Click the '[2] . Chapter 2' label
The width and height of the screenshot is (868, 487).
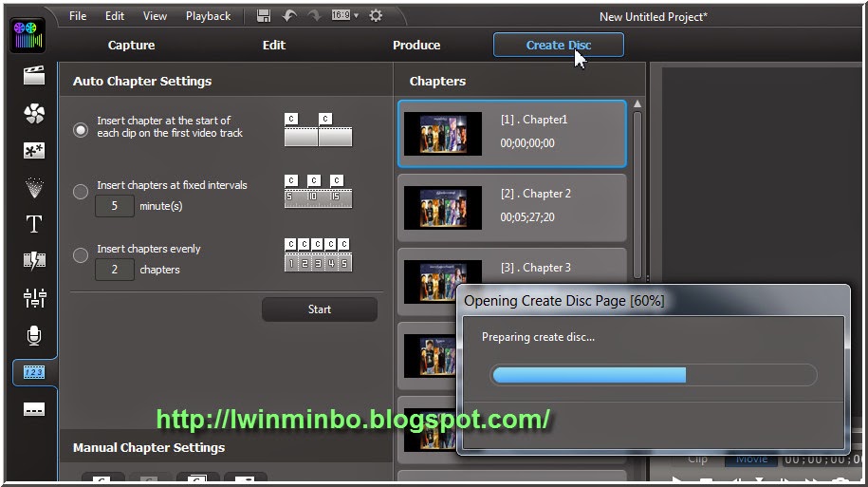point(536,194)
